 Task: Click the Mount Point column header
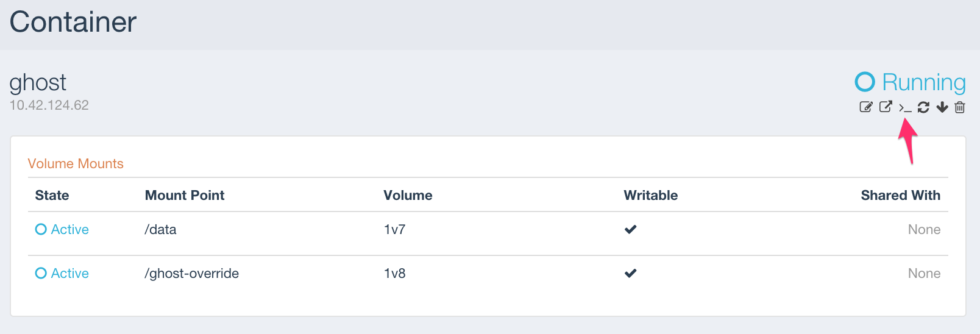pos(185,195)
